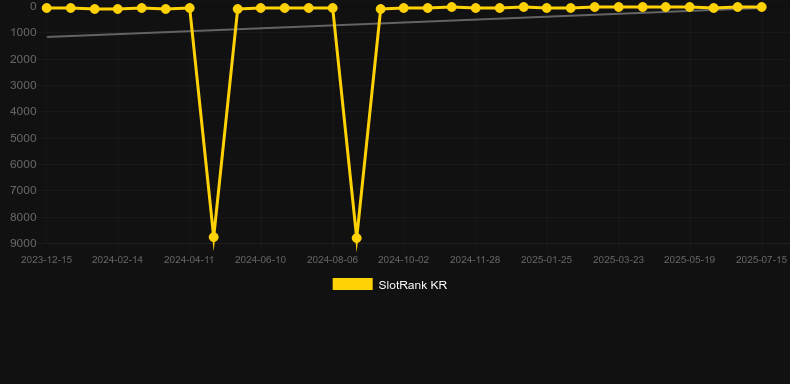Select the data point dated 2025-01-25

547,8
